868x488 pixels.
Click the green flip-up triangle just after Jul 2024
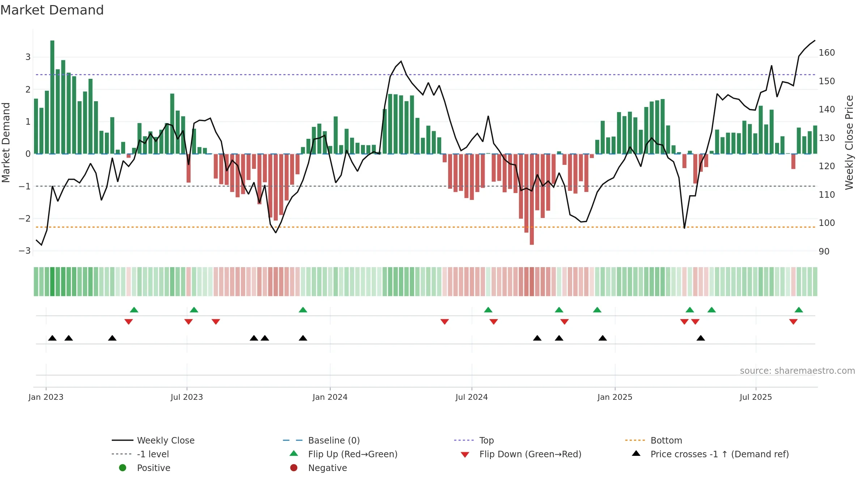tap(488, 310)
